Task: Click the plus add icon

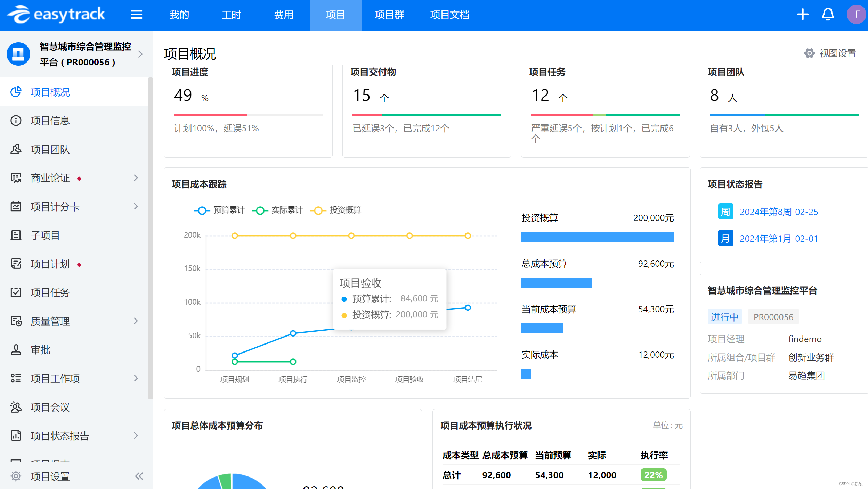Action: (x=803, y=15)
